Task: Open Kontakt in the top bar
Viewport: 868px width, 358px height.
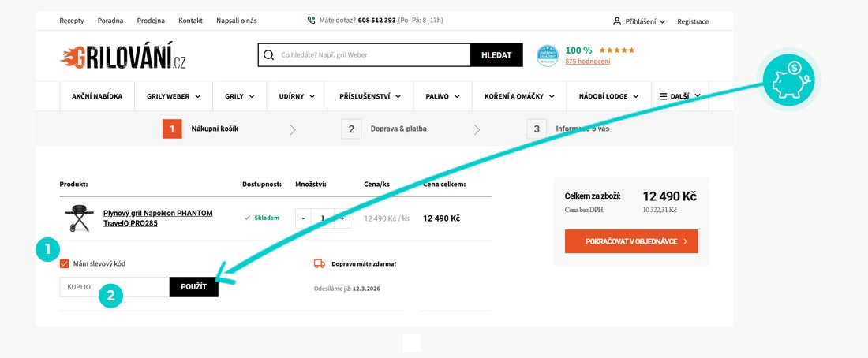Action: (191, 21)
